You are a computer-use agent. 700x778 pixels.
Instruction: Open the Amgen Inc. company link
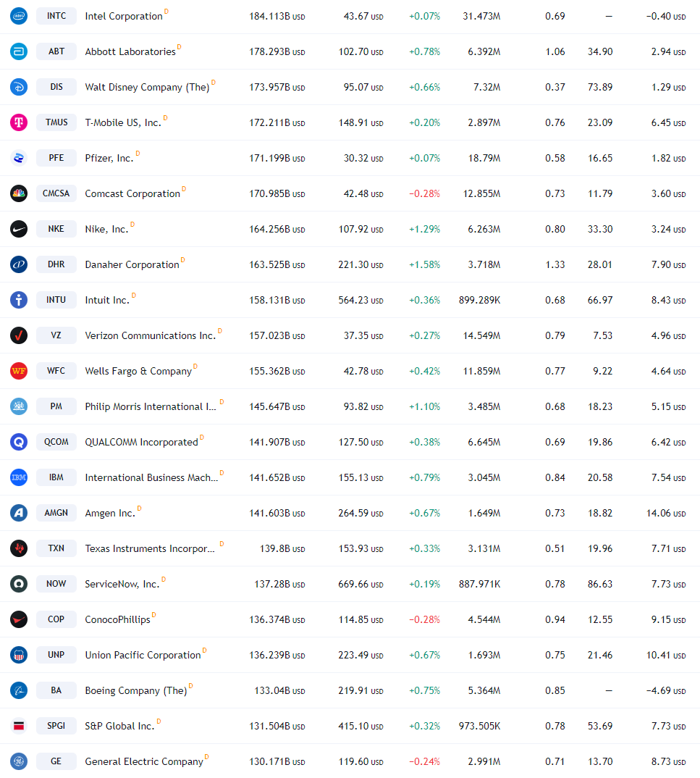(x=110, y=513)
